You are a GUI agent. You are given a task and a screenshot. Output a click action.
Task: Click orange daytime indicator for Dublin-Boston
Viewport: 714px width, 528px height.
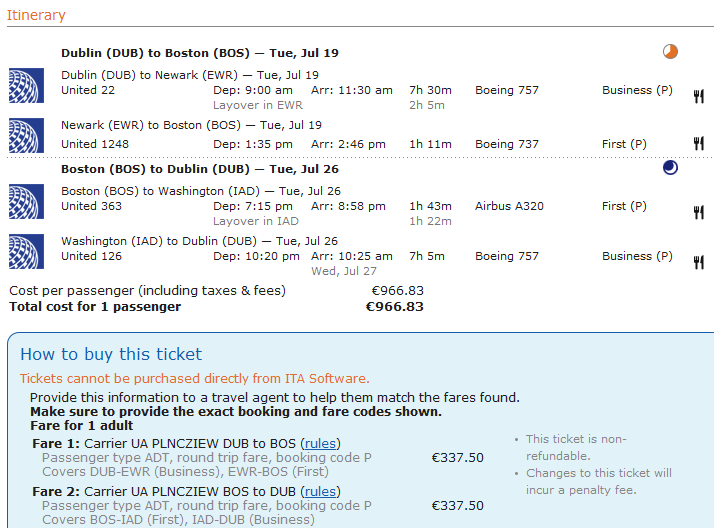pos(670,52)
